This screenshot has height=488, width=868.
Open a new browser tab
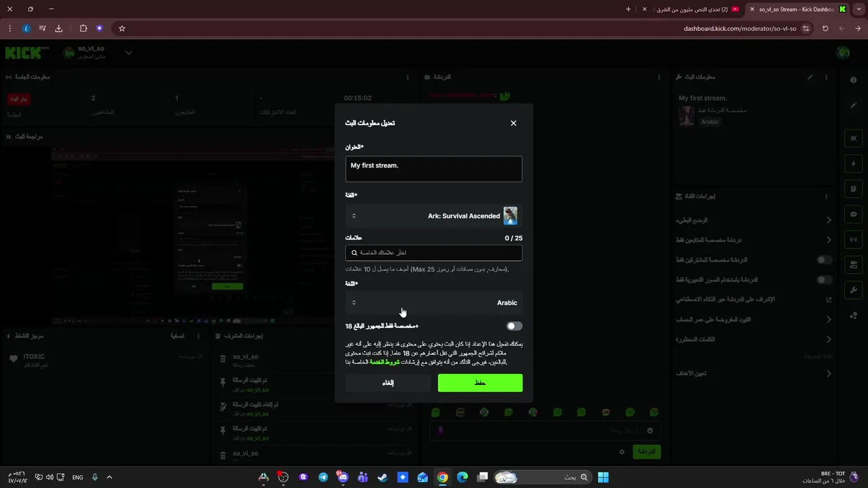pos(628,9)
